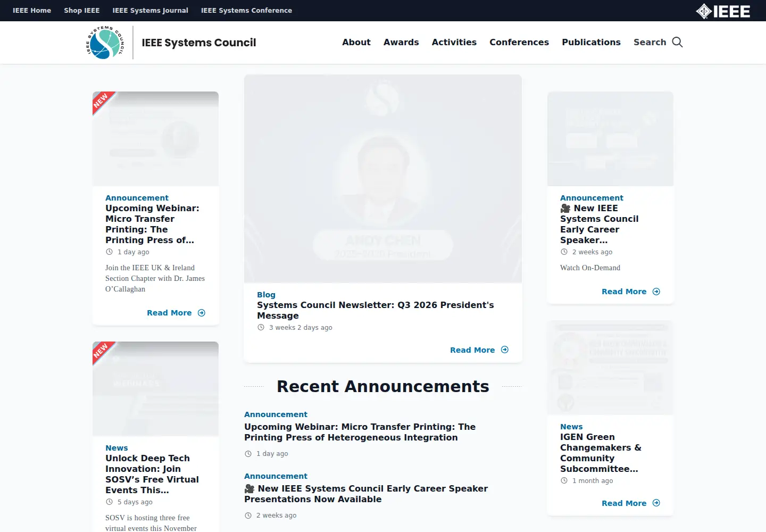
Task: Open Early Career Speaker Presentations headline under Recent Announcements
Action: [x=366, y=494]
